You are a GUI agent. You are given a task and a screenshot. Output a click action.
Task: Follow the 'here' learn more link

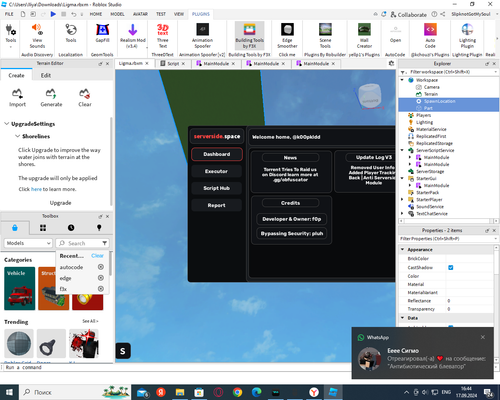pos(36,189)
